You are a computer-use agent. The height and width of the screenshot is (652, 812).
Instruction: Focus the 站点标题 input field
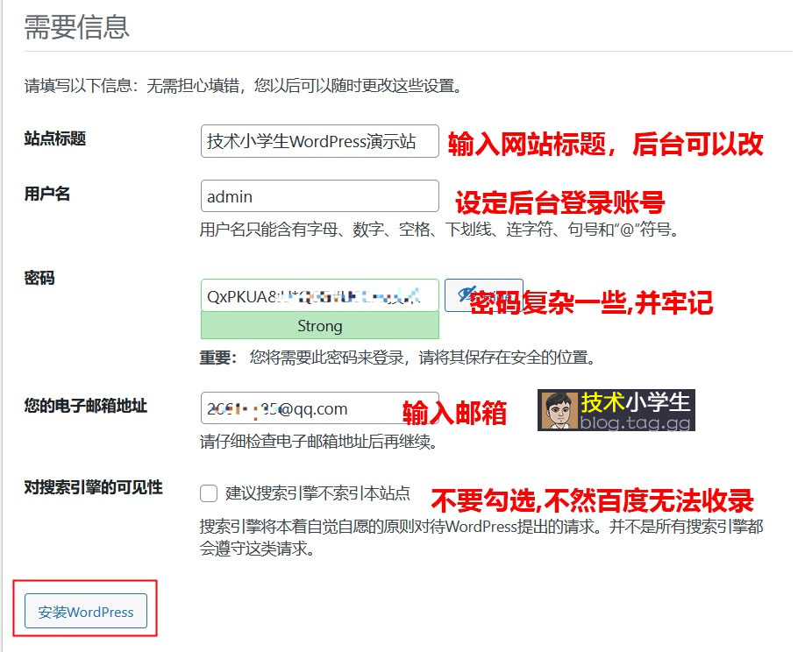coord(319,141)
